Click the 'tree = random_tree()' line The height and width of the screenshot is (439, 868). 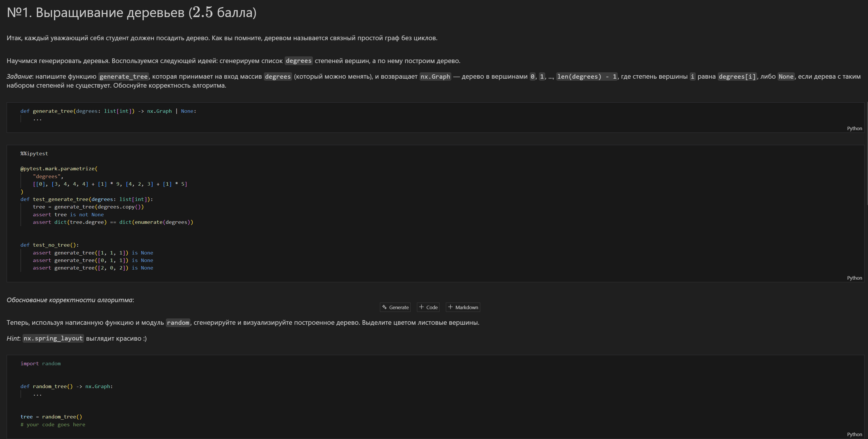(x=51, y=417)
